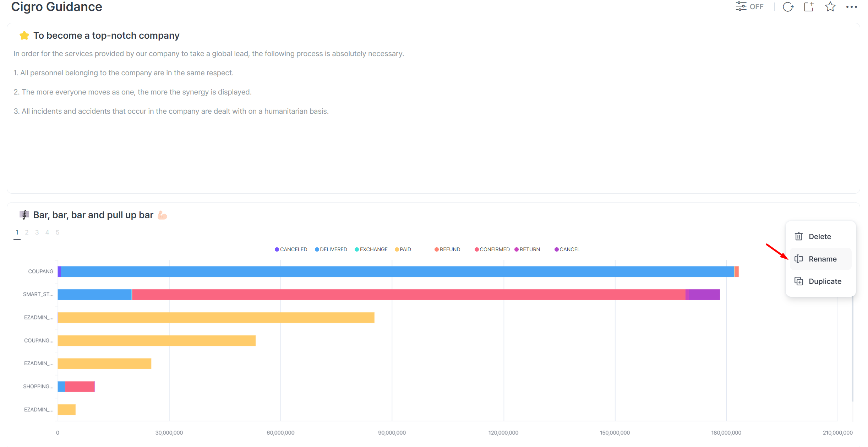Click the share/export icon
Screen dimensions: 868x447
coord(809,7)
